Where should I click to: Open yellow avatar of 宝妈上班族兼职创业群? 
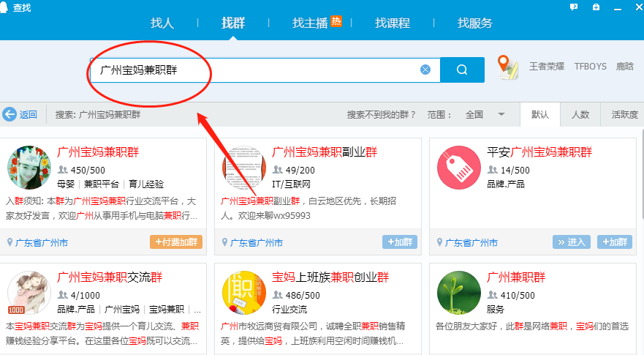(244, 293)
